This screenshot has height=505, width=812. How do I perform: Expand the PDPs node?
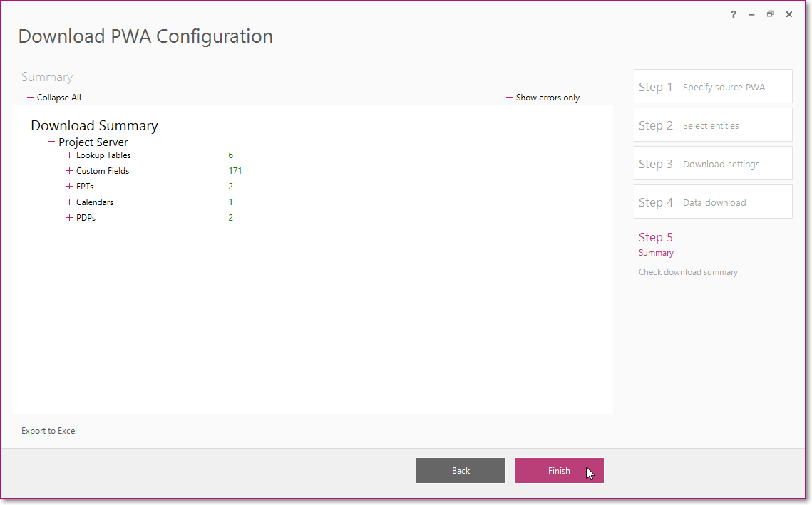(69, 218)
